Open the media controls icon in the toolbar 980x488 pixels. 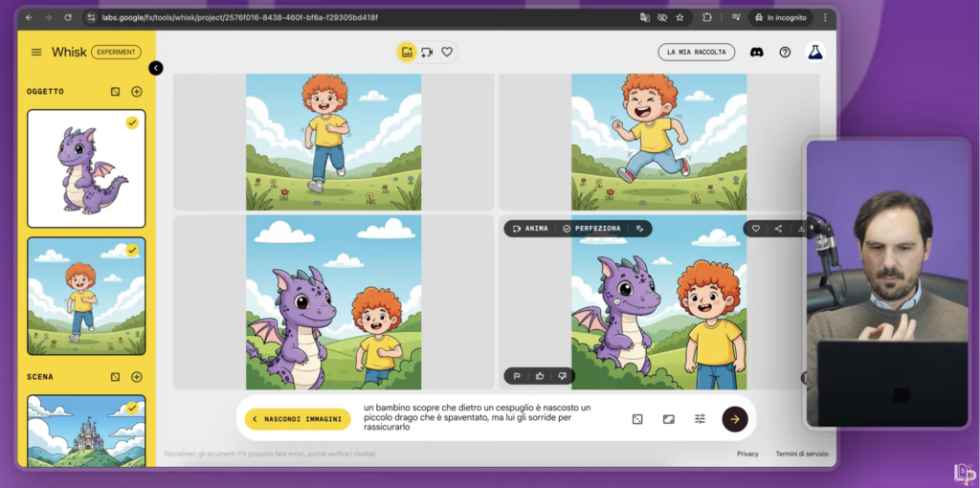click(736, 17)
